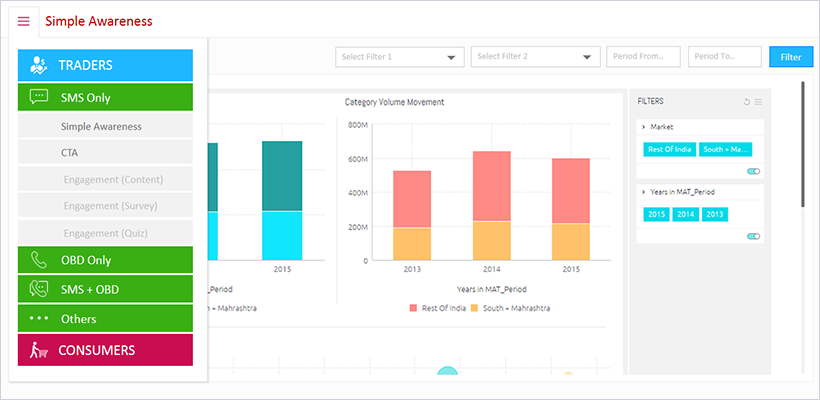820x400 pixels.
Task: Click the SMS + OBD combined icon
Action: tap(39, 289)
